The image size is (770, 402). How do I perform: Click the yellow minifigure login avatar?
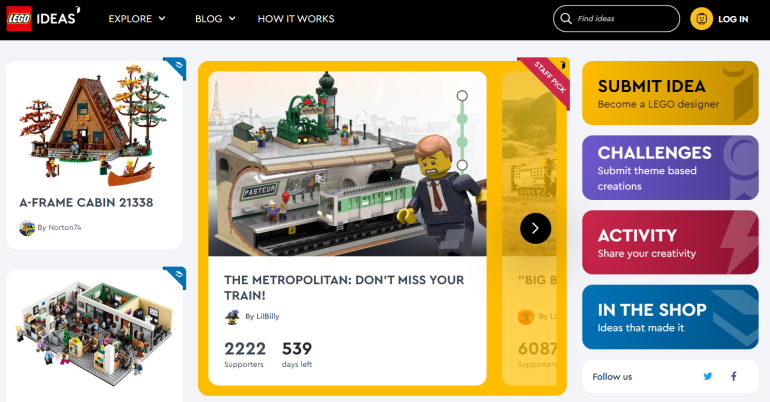(701, 19)
